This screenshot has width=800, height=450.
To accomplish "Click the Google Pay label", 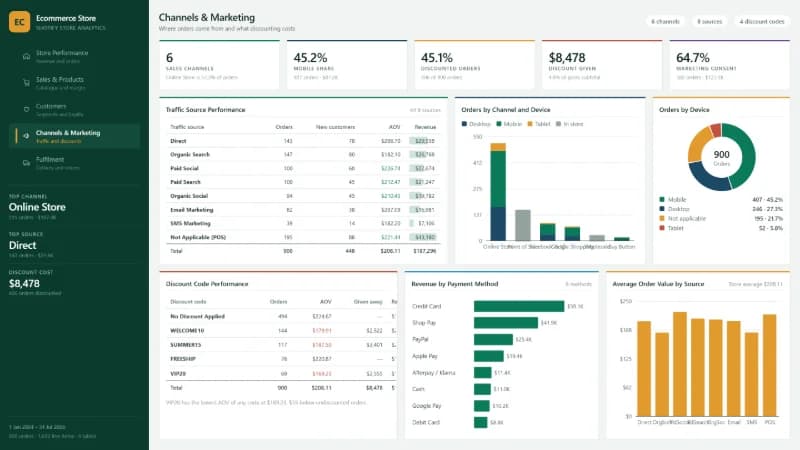I will [x=427, y=406].
